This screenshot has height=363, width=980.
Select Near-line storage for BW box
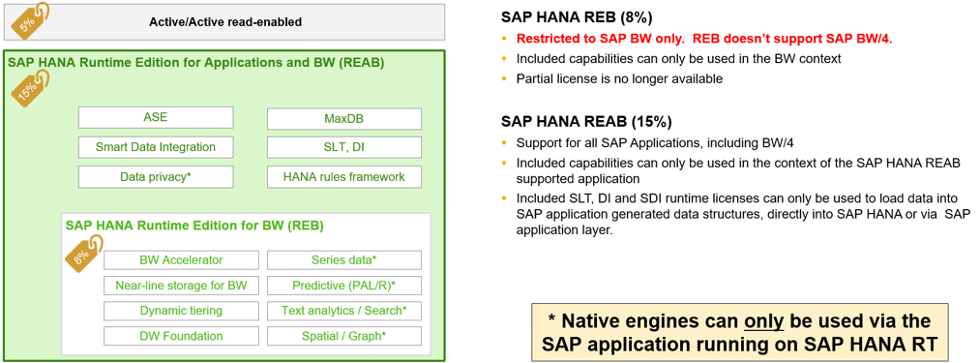point(181,286)
